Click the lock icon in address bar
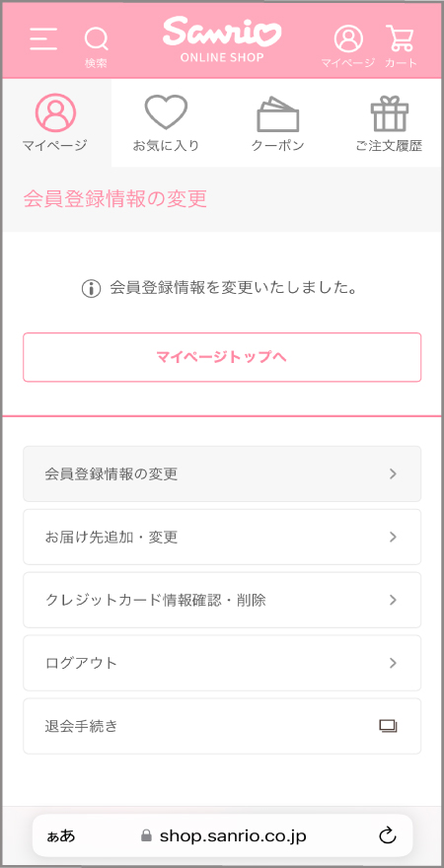 [x=146, y=835]
